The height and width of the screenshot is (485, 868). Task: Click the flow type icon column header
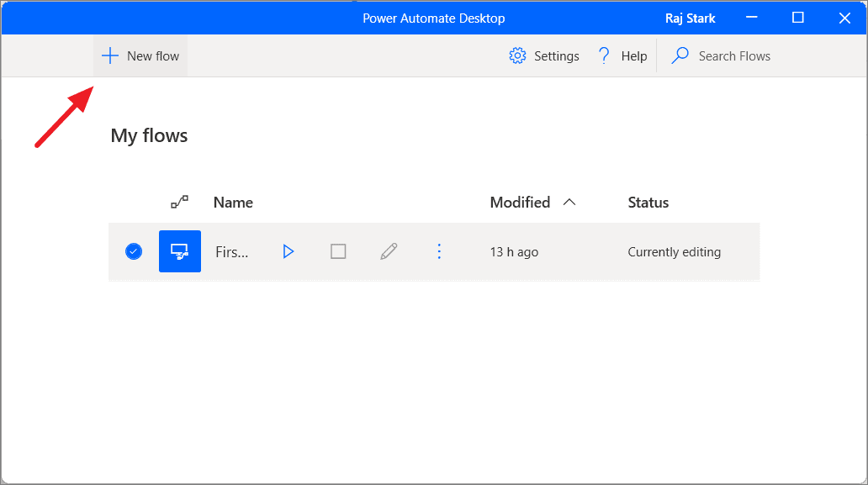[179, 202]
